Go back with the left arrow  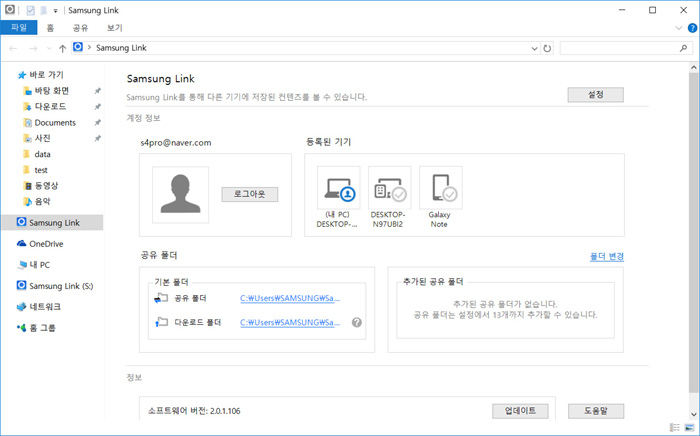click(x=13, y=48)
